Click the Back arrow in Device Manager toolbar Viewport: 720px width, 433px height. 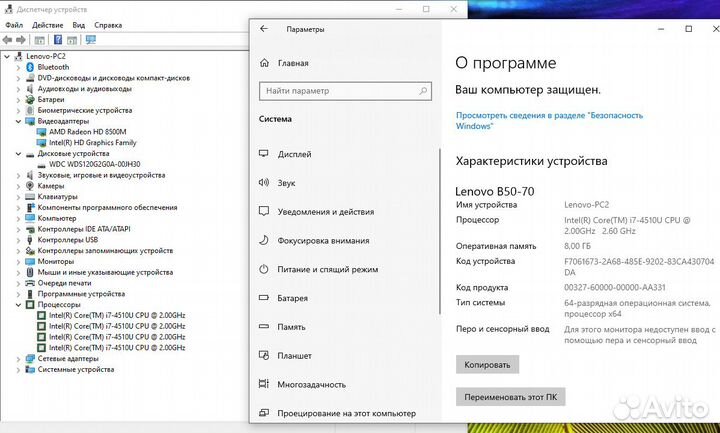point(7,40)
